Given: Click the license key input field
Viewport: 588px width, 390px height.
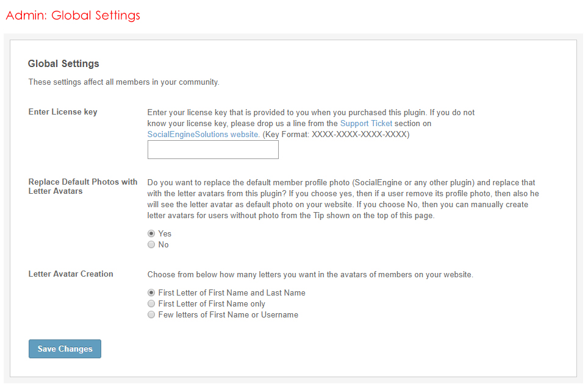Looking at the screenshot, I should tap(213, 150).
